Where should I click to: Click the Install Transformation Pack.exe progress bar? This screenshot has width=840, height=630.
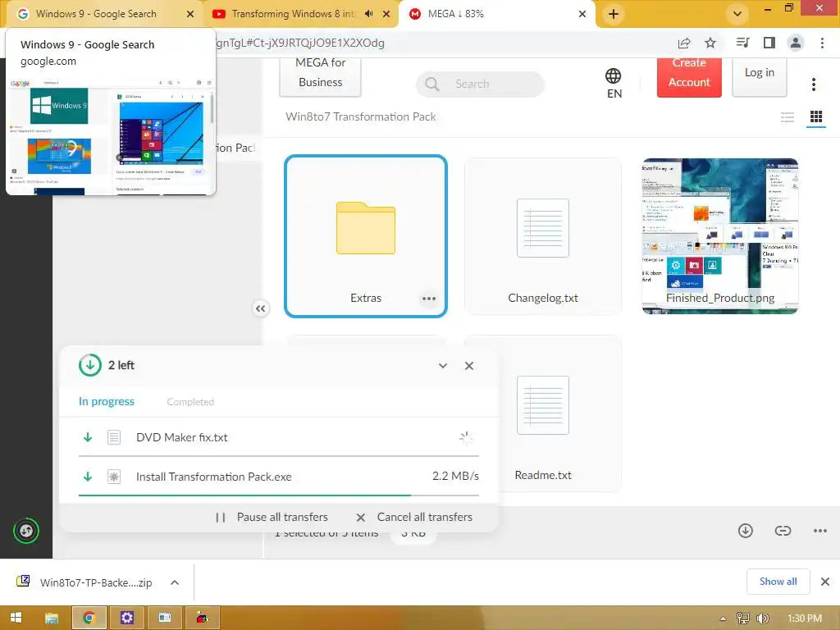(x=279, y=495)
